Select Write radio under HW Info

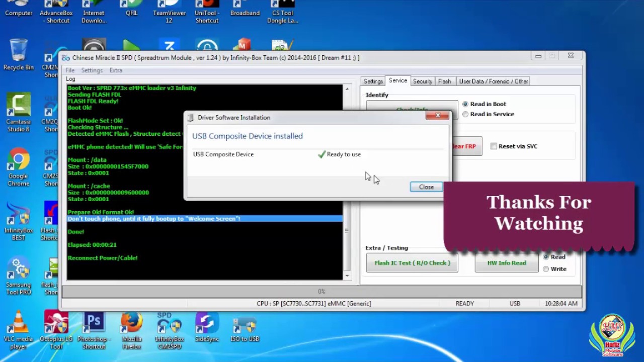pyautogui.click(x=546, y=269)
